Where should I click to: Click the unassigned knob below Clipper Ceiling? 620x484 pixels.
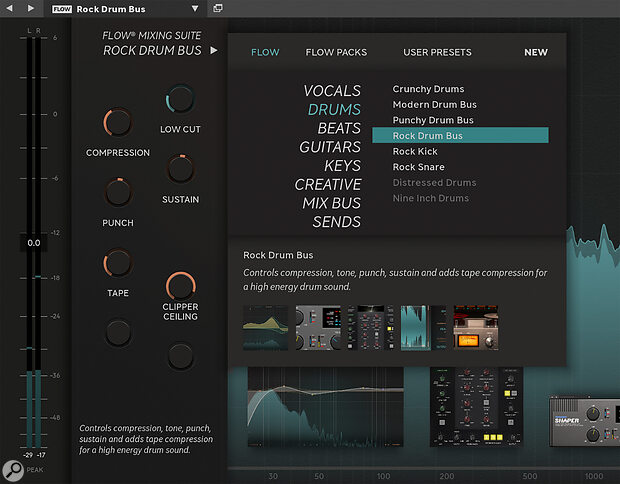[x=181, y=356]
